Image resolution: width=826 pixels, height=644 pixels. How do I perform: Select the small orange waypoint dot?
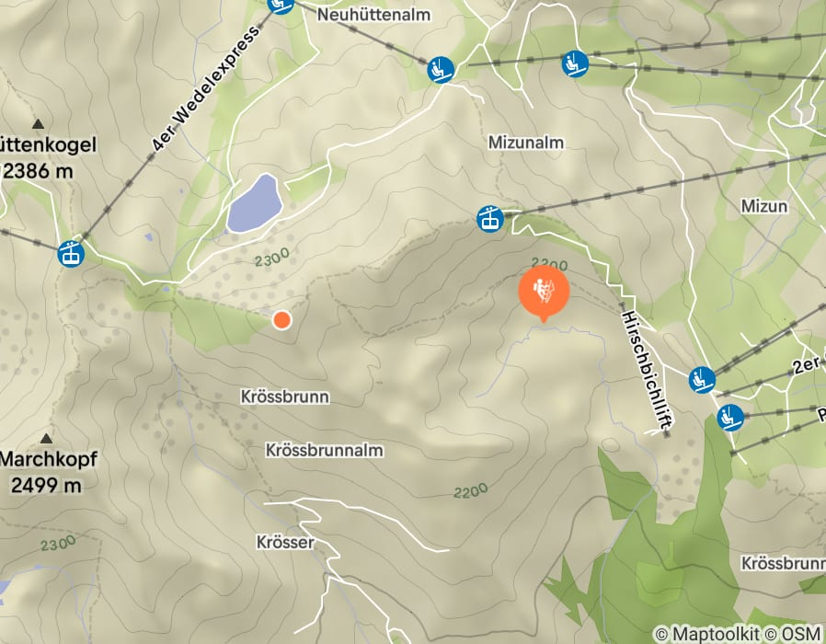pos(282,320)
